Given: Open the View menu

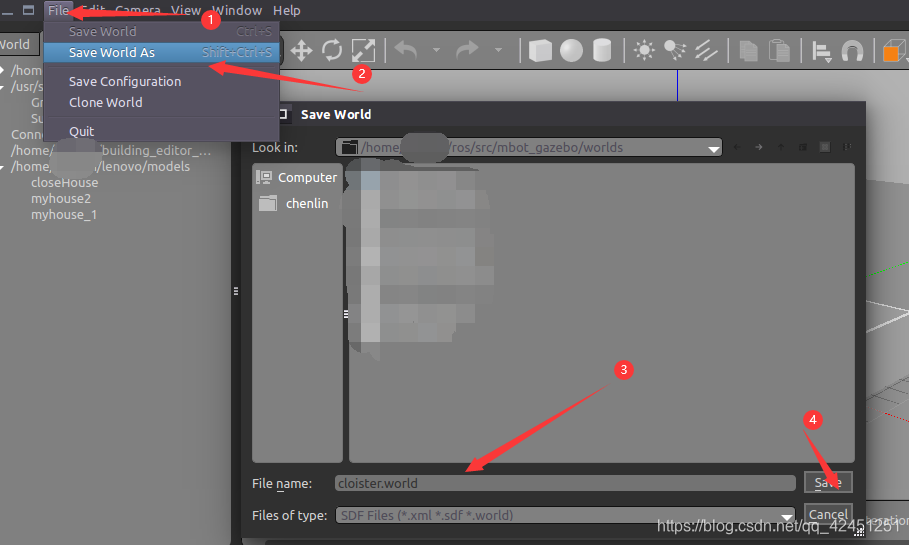Looking at the screenshot, I should tap(186, 10).
